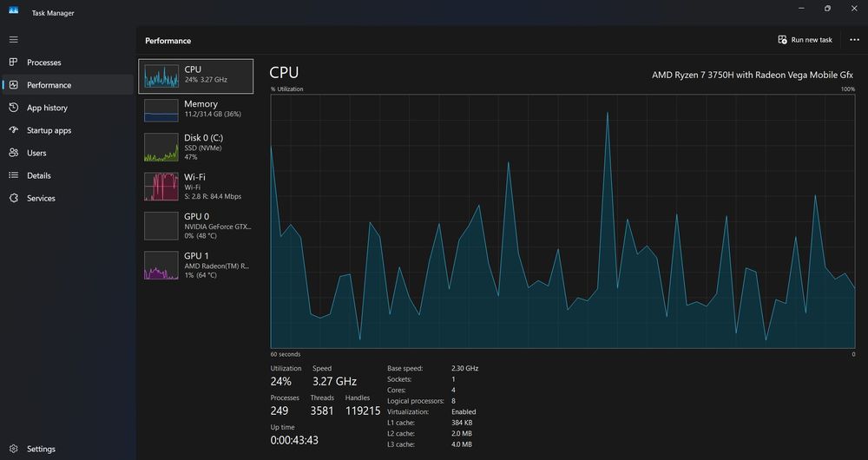Select the Wi-Fi mini graph thumbnail
Viewport: 868px width, 460px height.
click(x=161, y=187)
